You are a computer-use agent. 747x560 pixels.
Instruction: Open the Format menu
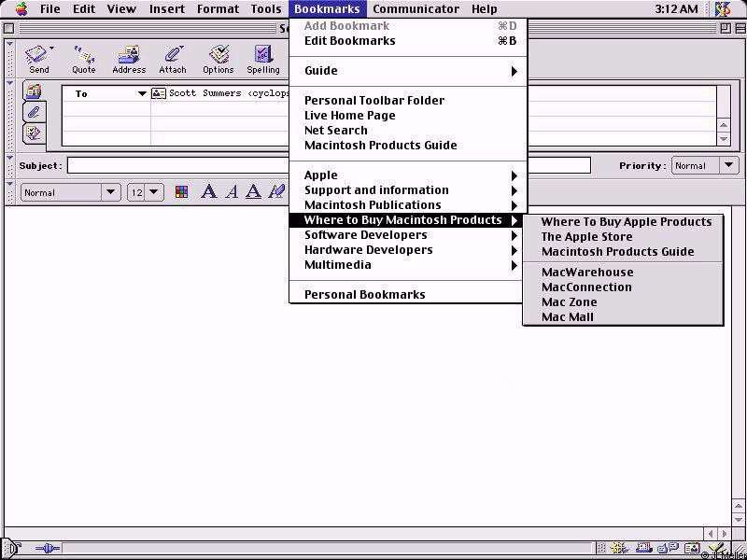tap(218, 9)
